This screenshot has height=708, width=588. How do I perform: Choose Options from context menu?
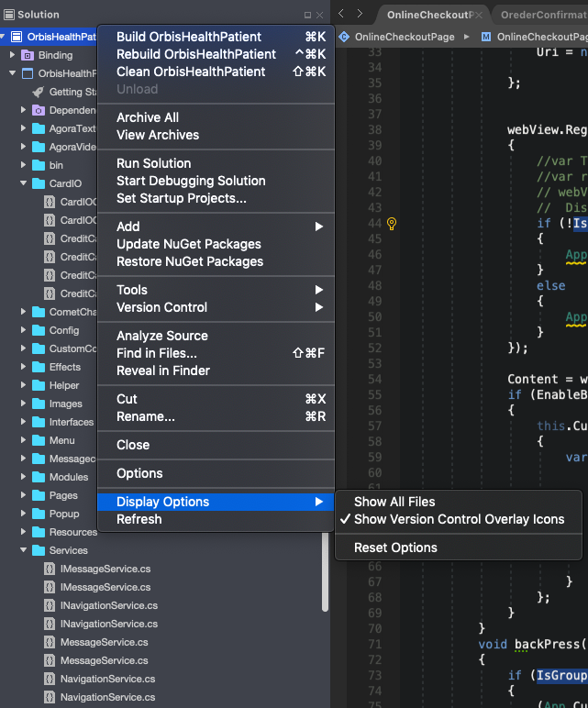click(x=216, y=473)
